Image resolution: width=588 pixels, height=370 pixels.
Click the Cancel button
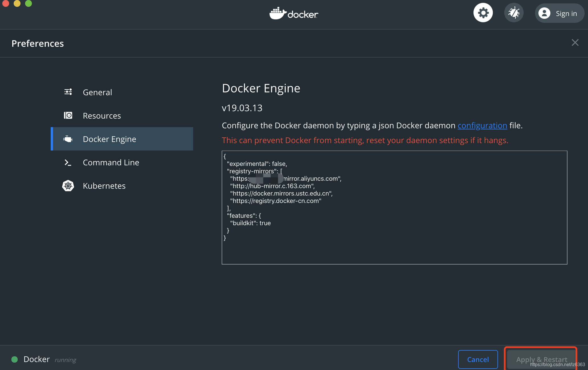pyautogui.click(x=478, y=359)
